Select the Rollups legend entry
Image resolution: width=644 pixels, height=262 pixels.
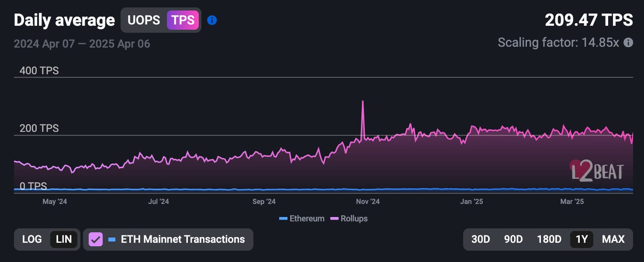pos(348,219)
